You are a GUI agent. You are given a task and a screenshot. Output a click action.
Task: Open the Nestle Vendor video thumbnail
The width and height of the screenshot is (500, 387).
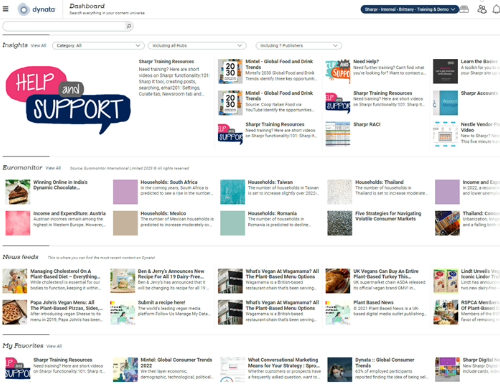(x=445, y=134)
